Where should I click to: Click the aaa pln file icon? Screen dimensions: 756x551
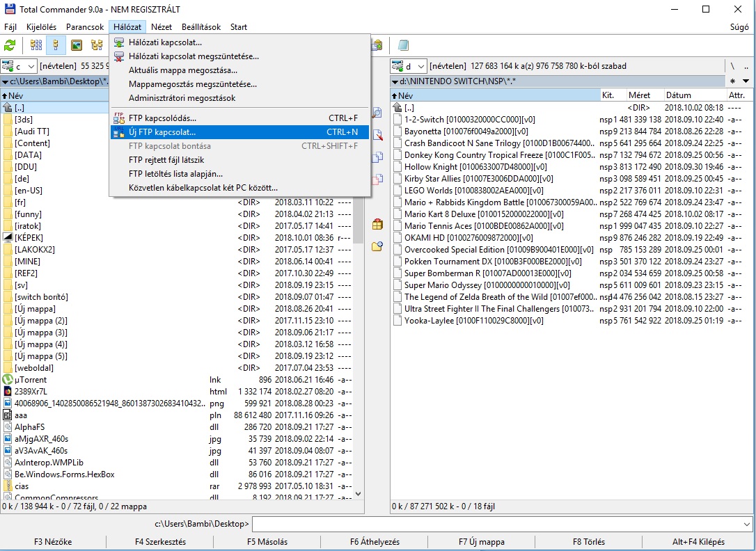(x=7, y=415)
